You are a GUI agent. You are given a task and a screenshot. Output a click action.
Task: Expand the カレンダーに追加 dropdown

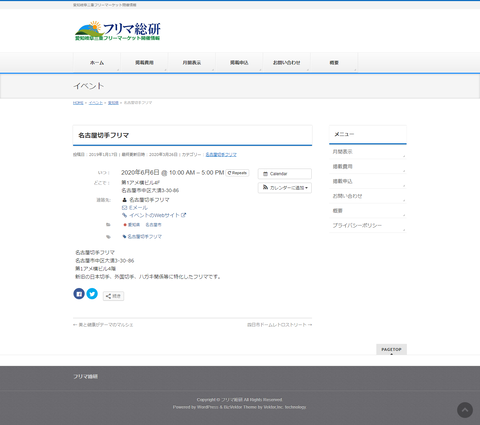[x=285, y=188]
